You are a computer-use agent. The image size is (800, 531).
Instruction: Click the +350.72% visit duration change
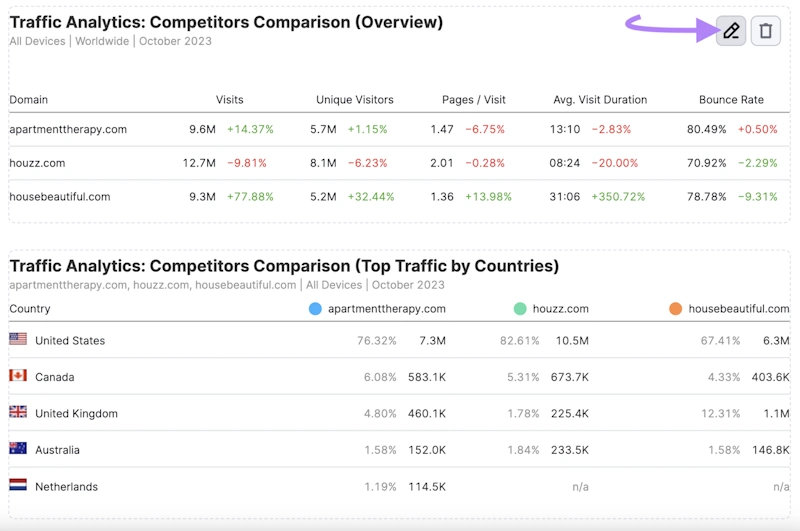pyautogui.click(x=618, y=197)
